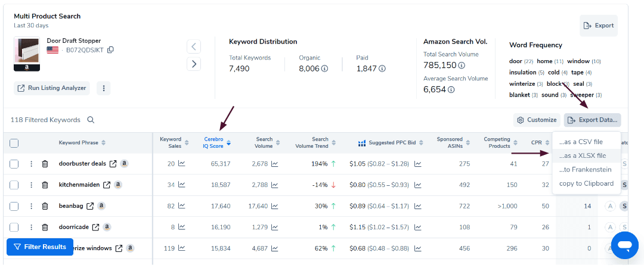The height and width of the screenshot is (274, 644).
Task: View Keyword Sales chart for beanbag
Action: tap(181, 206)
